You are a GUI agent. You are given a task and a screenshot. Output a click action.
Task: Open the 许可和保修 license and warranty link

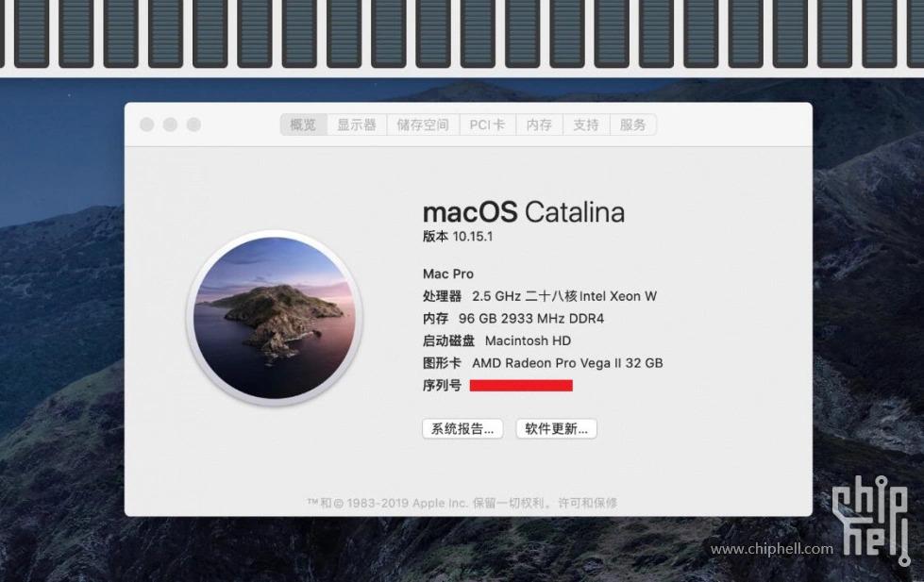[x=587, y=503]
